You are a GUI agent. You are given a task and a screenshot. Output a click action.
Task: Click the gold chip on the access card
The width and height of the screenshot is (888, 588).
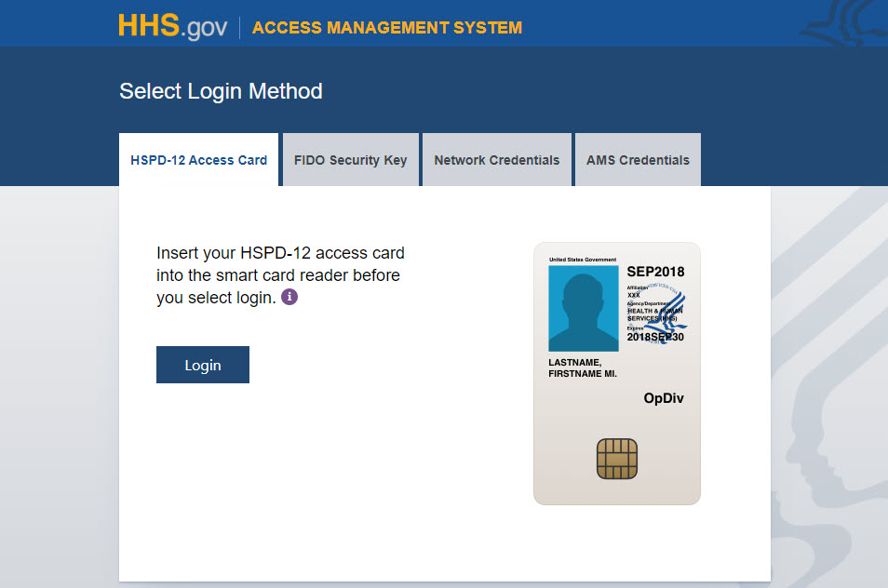click(616, 459)
